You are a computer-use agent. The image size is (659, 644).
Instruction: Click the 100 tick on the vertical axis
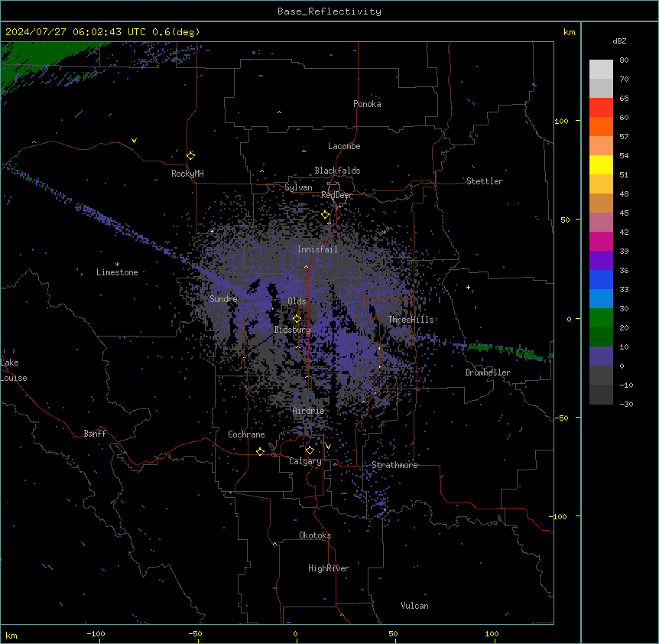tap(561, 121)
